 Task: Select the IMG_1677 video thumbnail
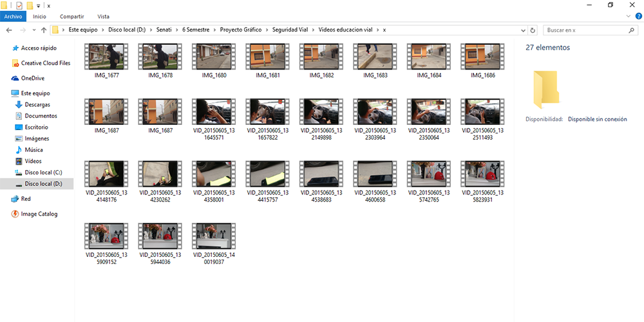pyautogui.click(x=106, y=56)
